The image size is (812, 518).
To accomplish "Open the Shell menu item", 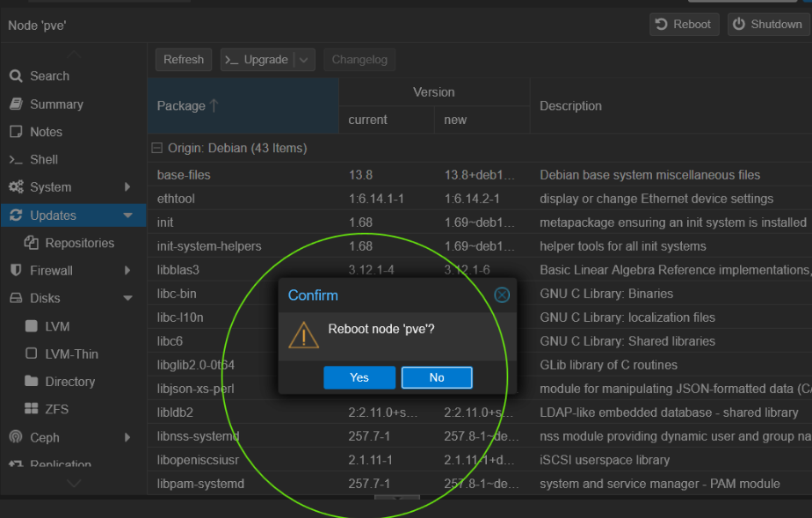I will pyautogui.click(x=72, y=159).
